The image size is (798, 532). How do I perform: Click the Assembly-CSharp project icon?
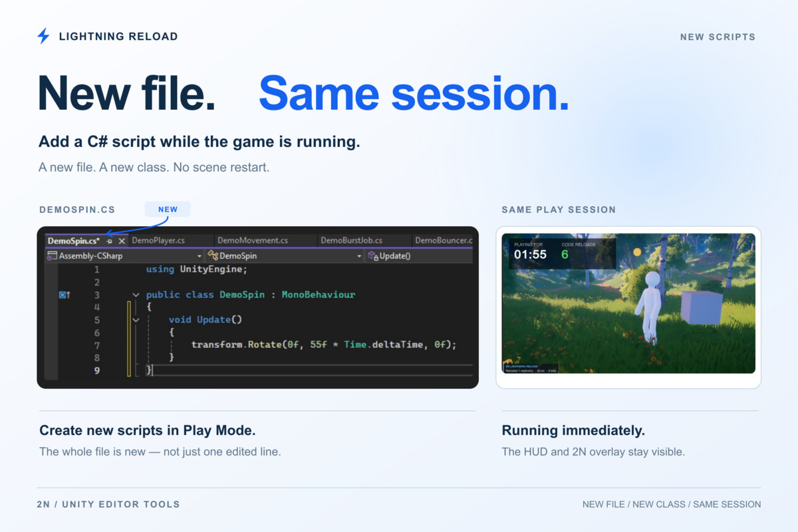pyautogui.click(x=52, y=256)
